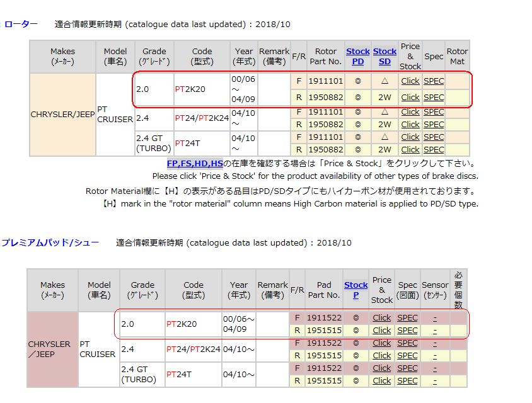Select code PT2K20 in the pad table
Image resolution: width=532 pixels, height=403 pixels.
pos(182,324)
